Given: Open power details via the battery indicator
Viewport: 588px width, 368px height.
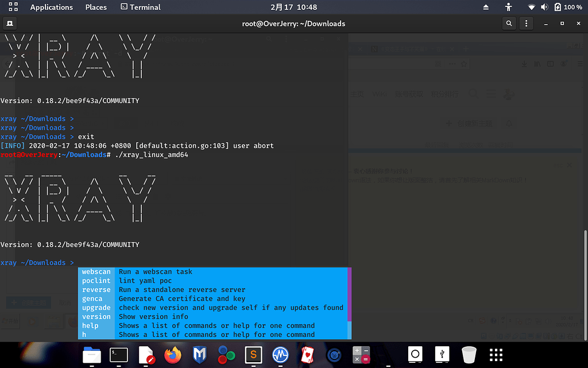Looking at the screenshot, I should point(559,7).
